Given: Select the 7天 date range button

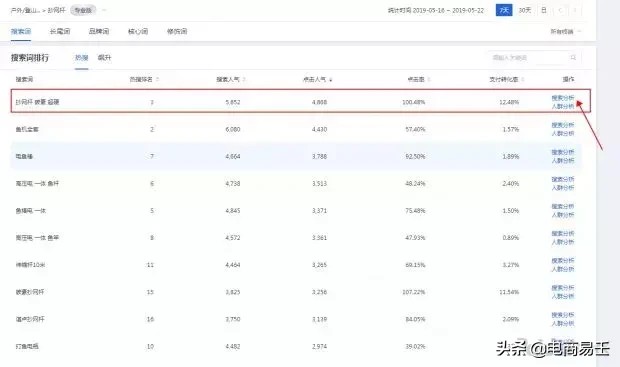Looking at the screenshot, I should coord(504,10).
